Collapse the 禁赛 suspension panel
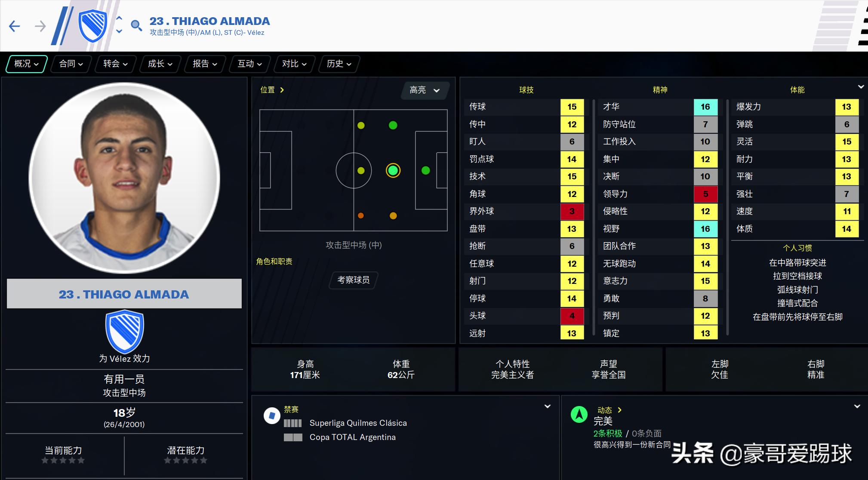The height and width of the screenshot is (480, 868). pos(548,406)
